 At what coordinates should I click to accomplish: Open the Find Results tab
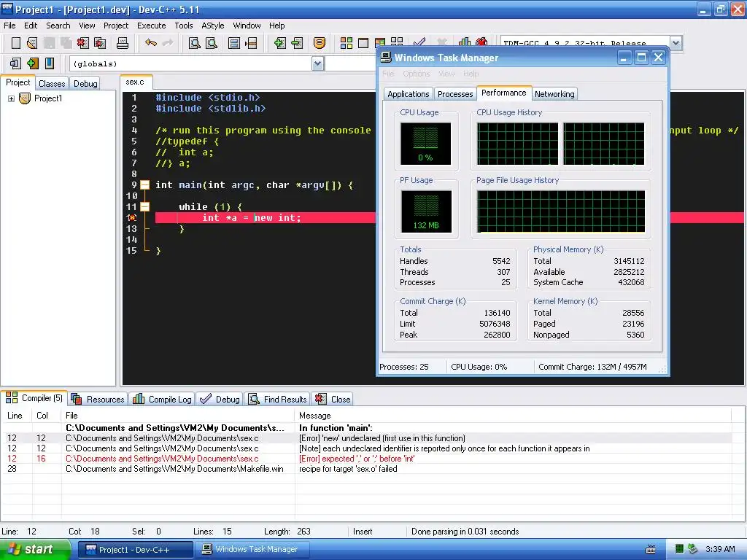278,399
